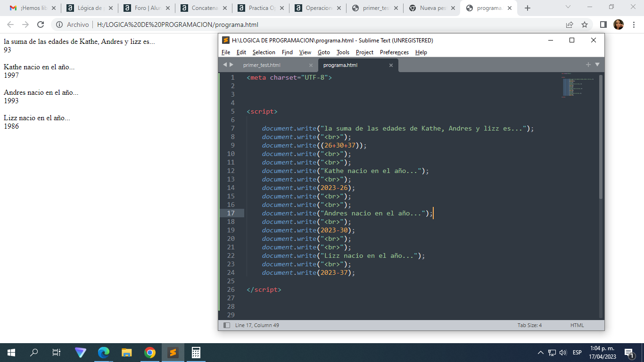Select the programa.html editor tab
Screen dimensions: 644x362
[340, 65]
